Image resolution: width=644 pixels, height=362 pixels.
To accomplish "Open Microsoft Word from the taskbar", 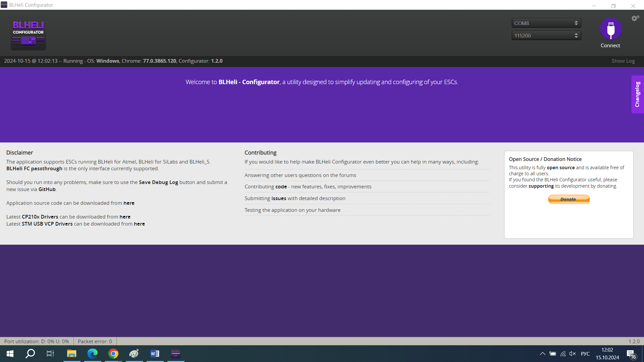I will (155, 354).
